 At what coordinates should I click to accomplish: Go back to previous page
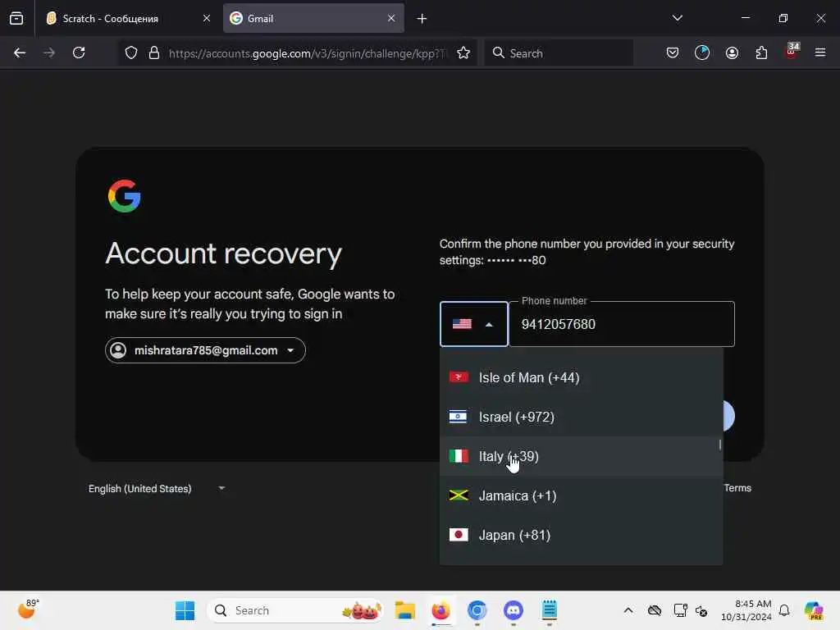click(x=20, y=52)
